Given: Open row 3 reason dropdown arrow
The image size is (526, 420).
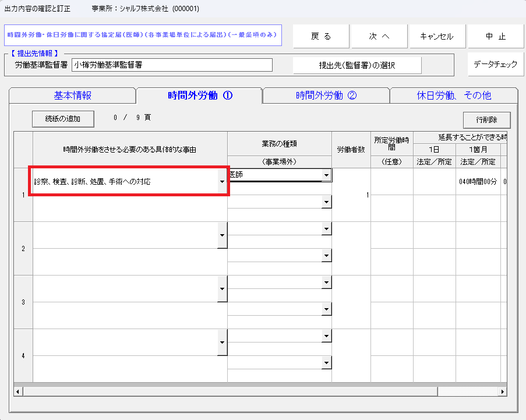Looking at the screenshot, I should [222, 289].
